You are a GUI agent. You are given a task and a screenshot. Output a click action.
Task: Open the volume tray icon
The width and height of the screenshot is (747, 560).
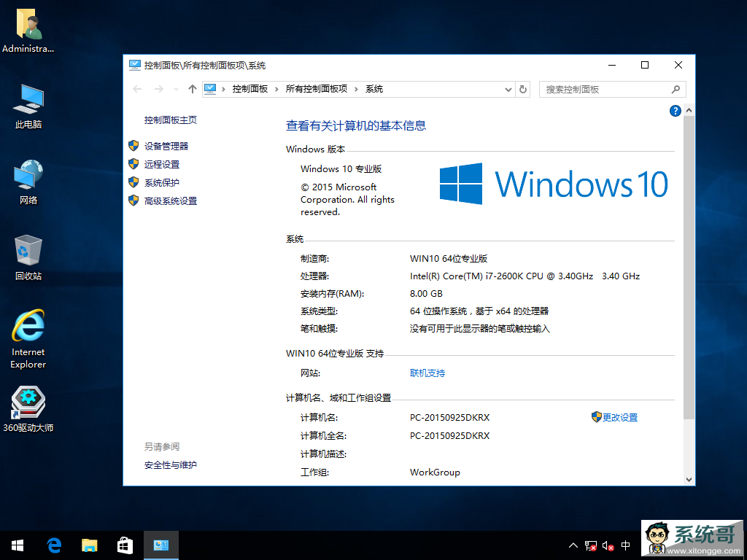click(x=608, y=545)
